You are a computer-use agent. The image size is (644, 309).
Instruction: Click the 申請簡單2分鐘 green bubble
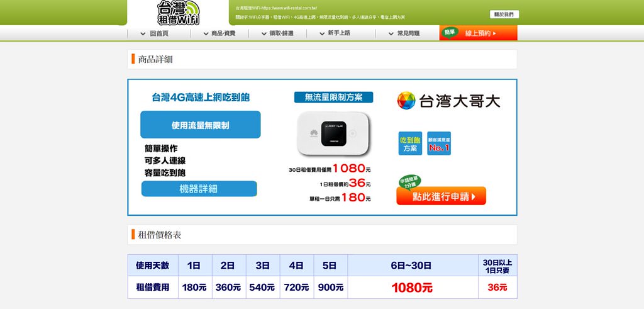click(x=409, y=183)
